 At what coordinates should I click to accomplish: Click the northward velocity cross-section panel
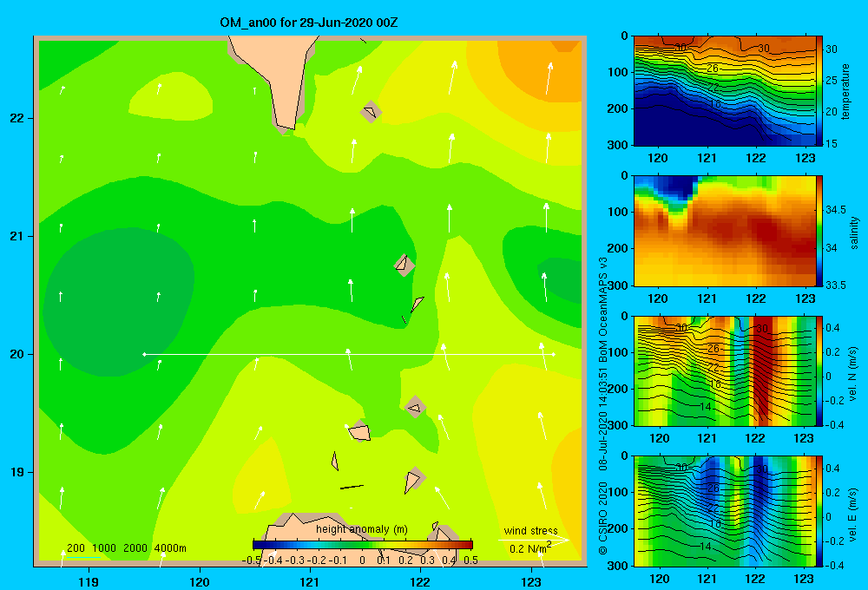point(724,370)
